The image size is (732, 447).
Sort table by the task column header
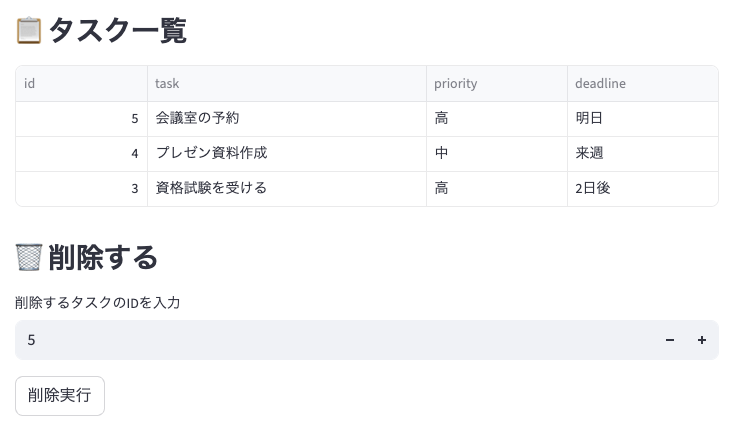[x=286, y=84]
